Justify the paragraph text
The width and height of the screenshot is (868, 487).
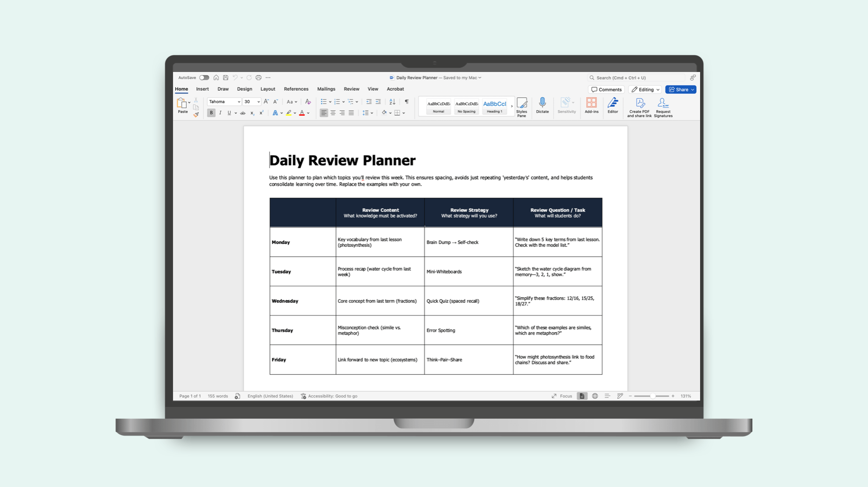(x=351, y=113)
